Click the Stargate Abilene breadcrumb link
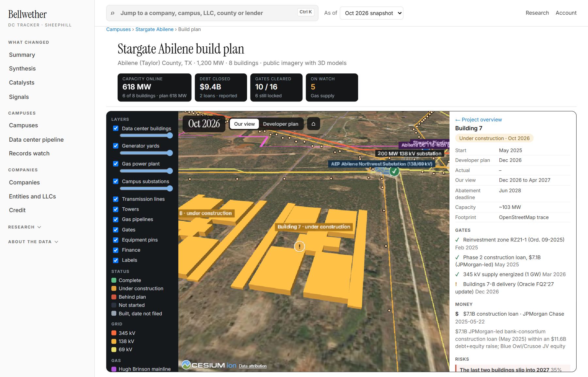This screenshot has width=588, height=377. [155, 29]
